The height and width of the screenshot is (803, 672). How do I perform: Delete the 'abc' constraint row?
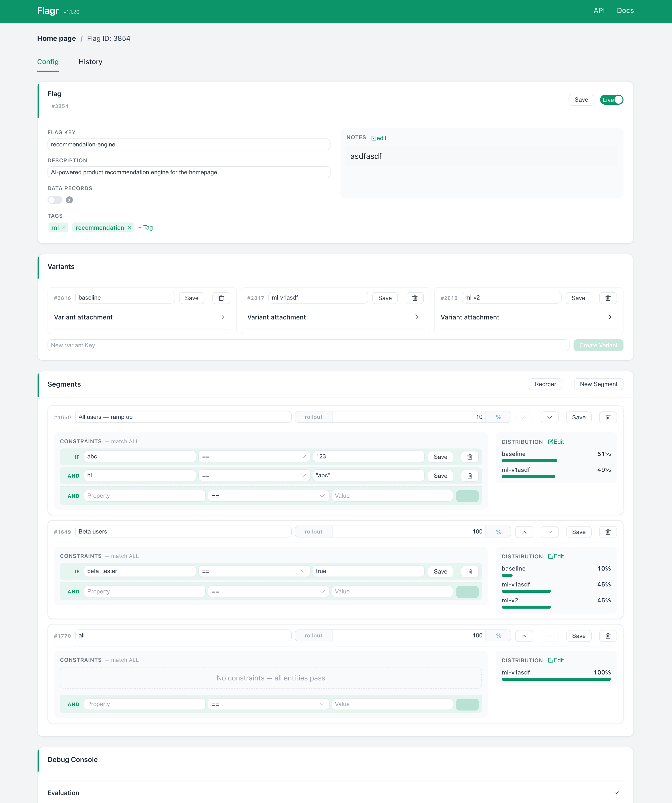coord(470,457)
